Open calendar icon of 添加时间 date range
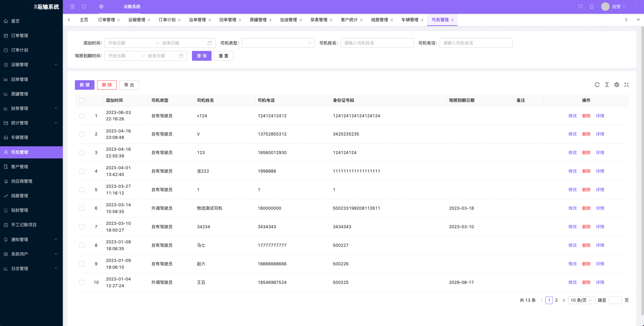 click(x=209, y=43)
